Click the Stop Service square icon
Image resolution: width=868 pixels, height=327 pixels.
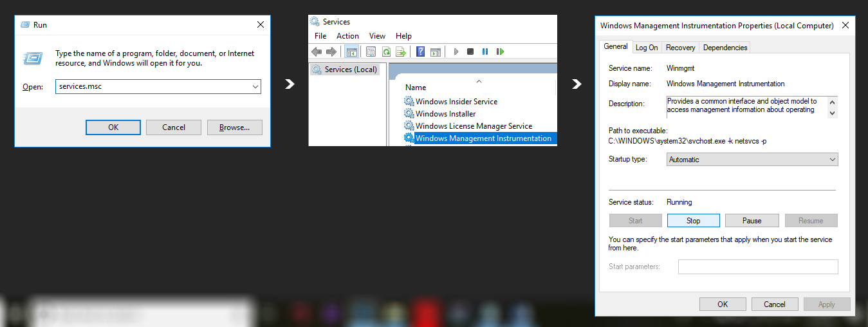click(x=470, y=51)
